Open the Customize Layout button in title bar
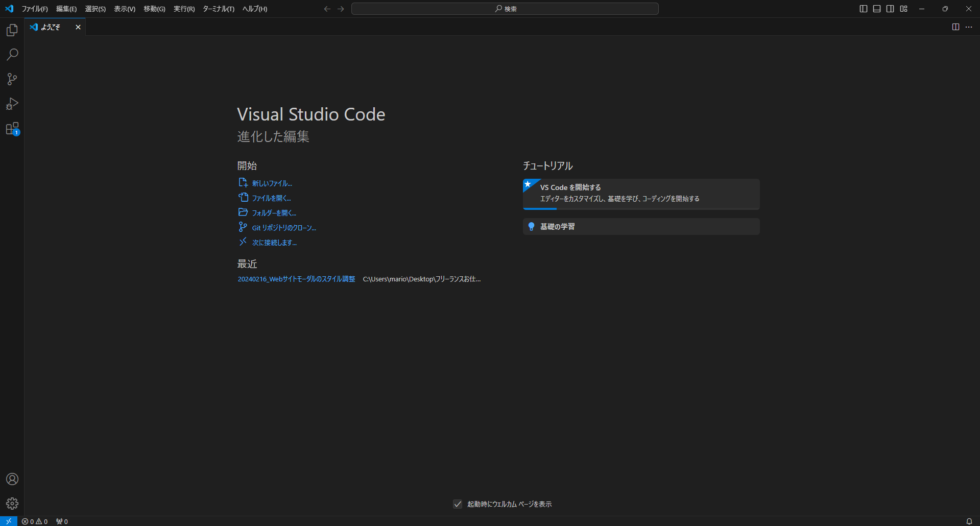Image resolution: width=980 pixels, height=526 pixels. (904, 9)
